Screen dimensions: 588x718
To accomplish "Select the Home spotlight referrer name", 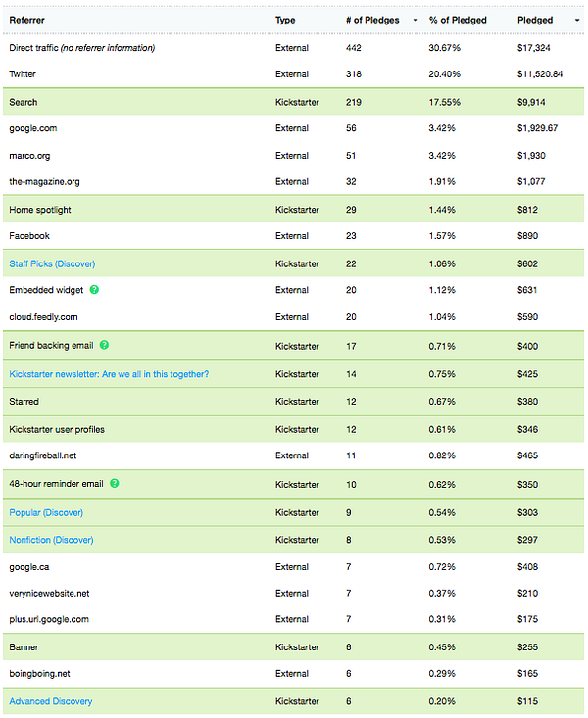I will (40, 210).
